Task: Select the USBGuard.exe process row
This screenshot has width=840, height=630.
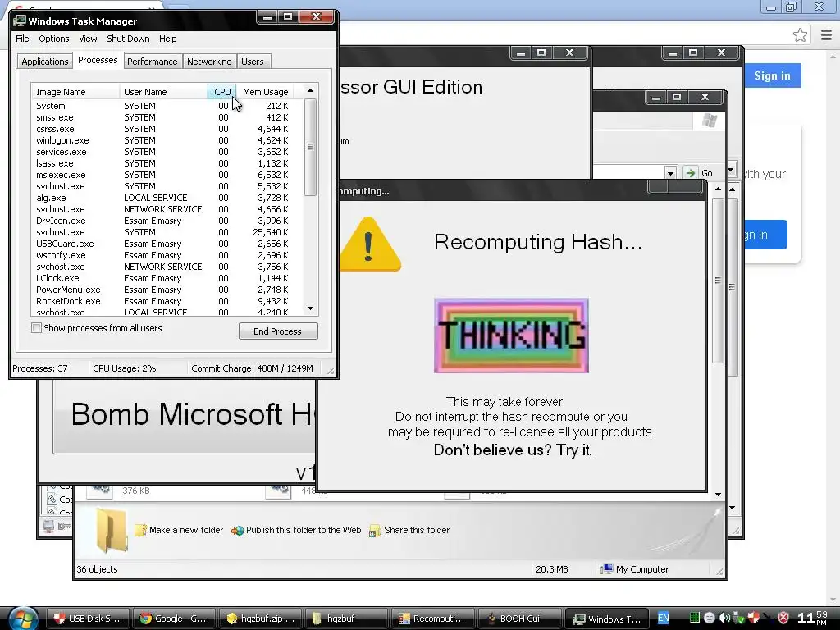Action: tap(167, 244)
